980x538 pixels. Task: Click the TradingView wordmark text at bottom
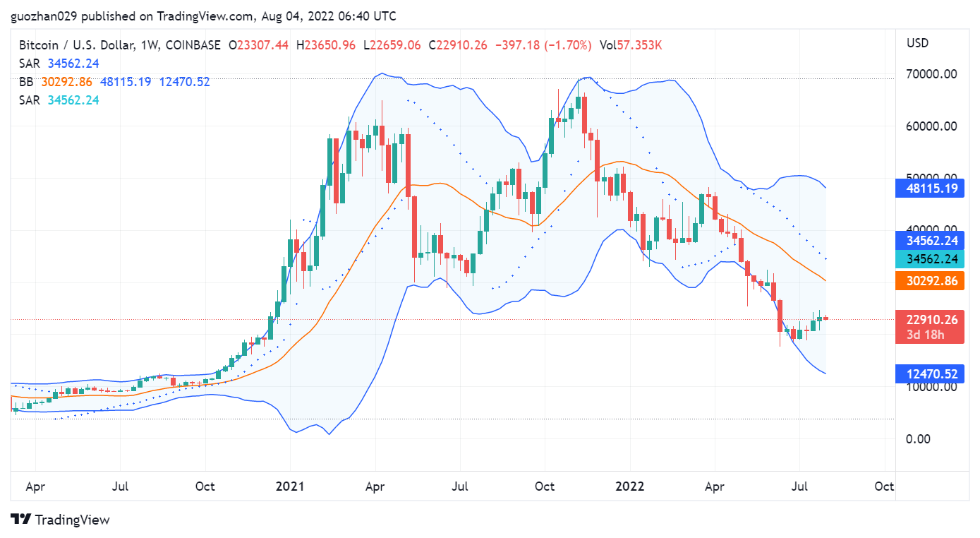pos(73,520)
